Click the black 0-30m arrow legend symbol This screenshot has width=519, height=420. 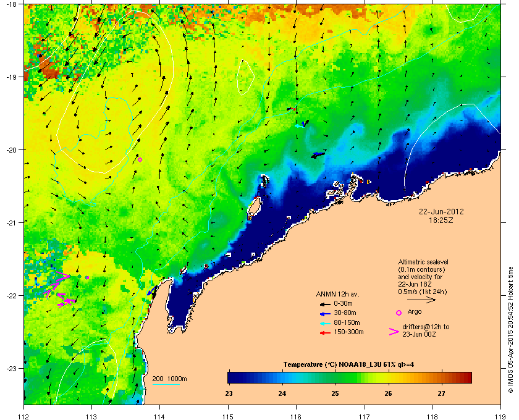325,304
